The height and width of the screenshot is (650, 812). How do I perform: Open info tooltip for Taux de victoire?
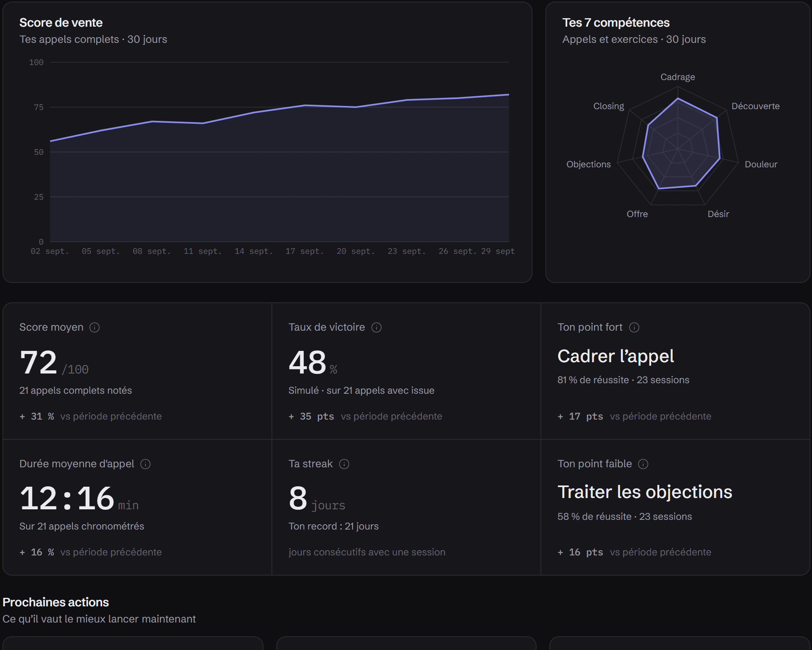[x=377, y=327]
